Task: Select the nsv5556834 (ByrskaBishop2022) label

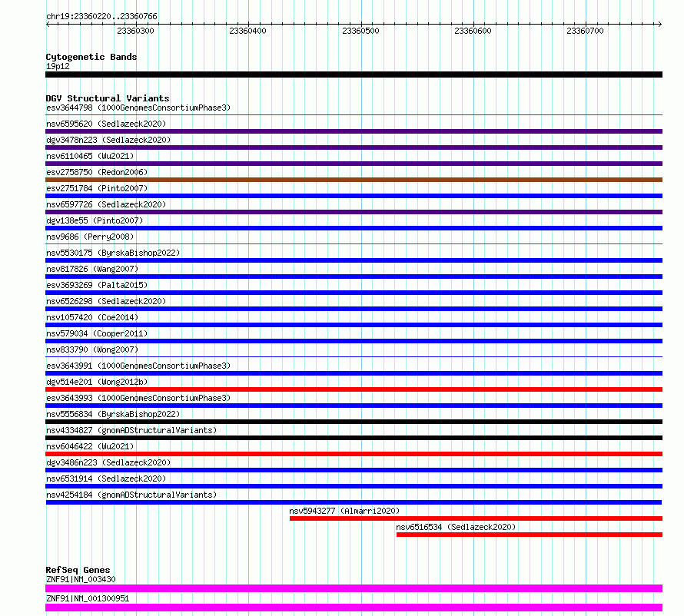Action: [x=113, y=414]
